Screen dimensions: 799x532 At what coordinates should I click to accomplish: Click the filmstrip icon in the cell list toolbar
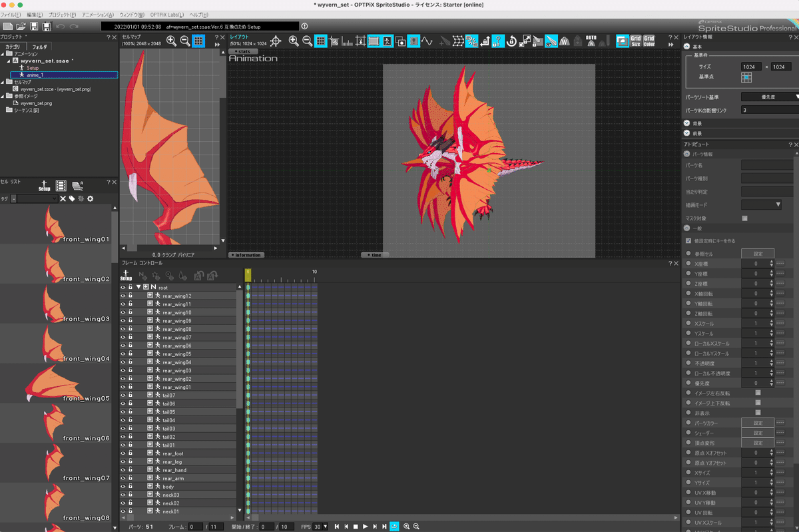(61, 185)
